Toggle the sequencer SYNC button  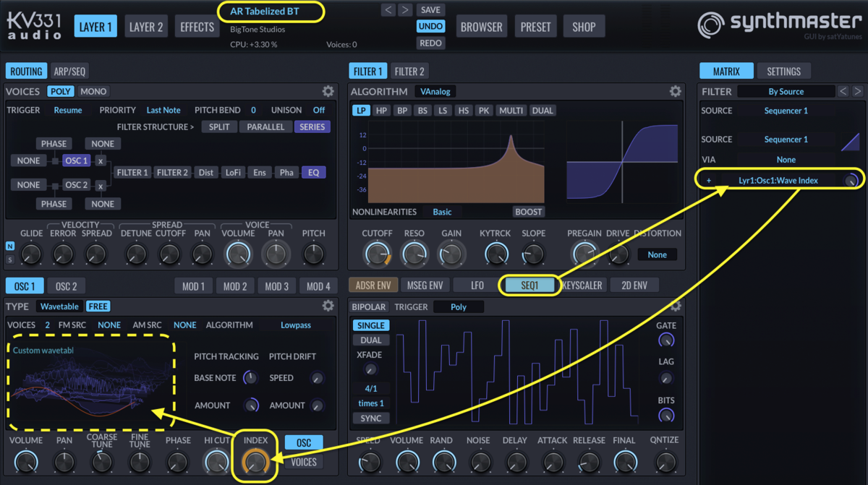[x=371, y=418]
